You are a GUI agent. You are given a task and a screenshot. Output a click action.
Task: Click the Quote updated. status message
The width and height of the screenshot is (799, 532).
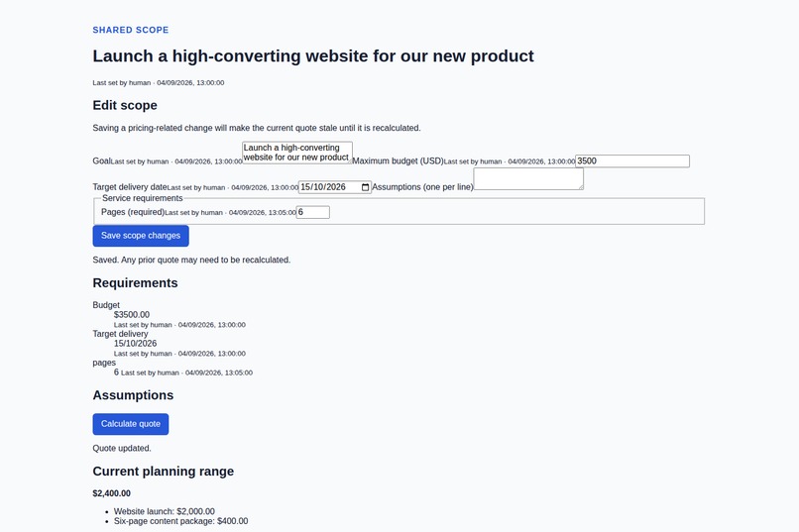122,449
